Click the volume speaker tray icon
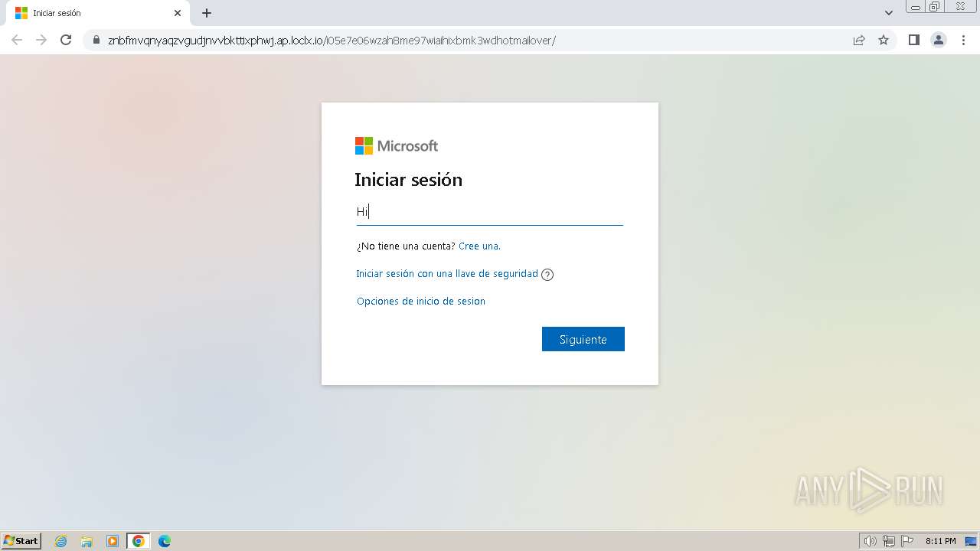The image size is (980, 551). click(x=871, y=541)
